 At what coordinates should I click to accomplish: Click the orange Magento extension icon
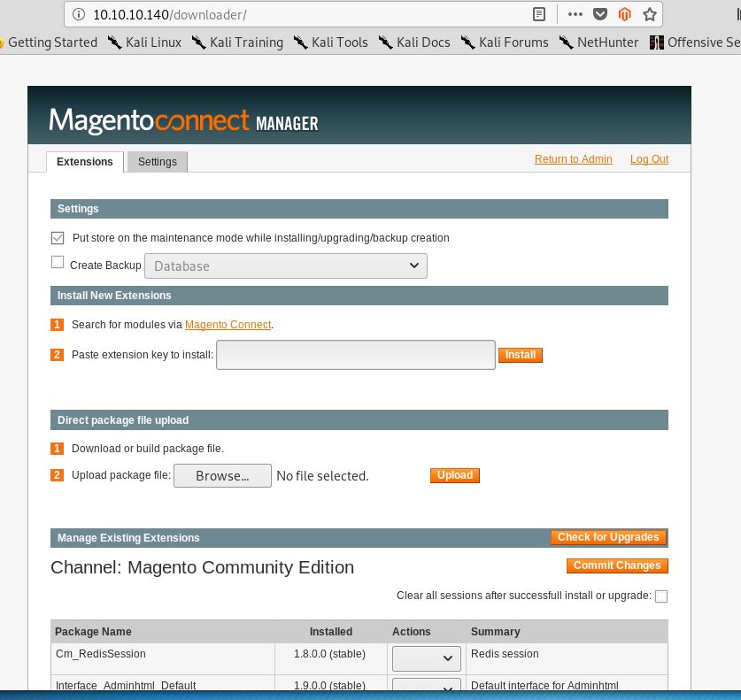625,15
